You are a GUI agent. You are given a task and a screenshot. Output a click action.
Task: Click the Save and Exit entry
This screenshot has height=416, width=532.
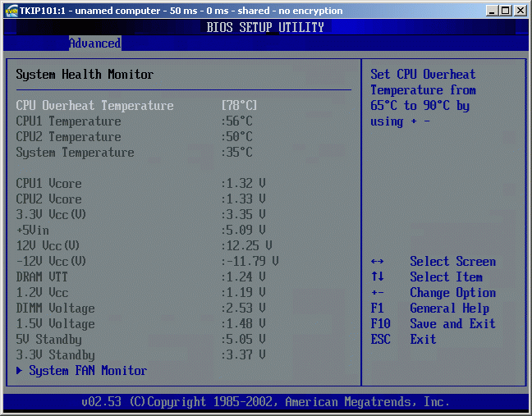[453, 324]
